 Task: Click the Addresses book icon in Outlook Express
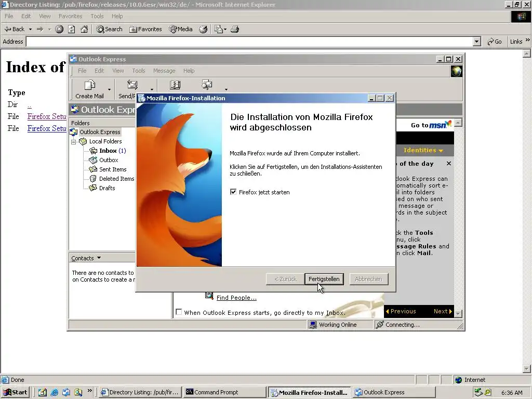click(x=175, y=85)
